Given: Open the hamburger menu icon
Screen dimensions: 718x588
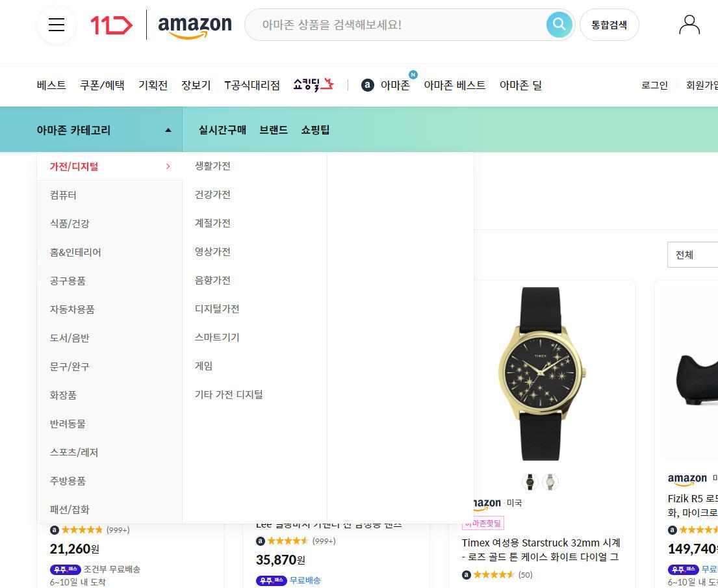Looking at the screenshot, I should click(x=57, y=25).
